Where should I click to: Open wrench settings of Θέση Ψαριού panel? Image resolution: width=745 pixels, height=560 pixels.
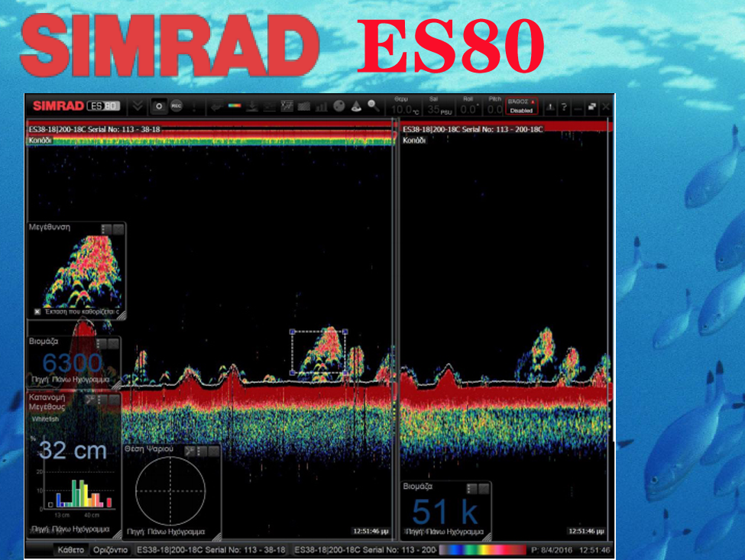tap(189, 451)
